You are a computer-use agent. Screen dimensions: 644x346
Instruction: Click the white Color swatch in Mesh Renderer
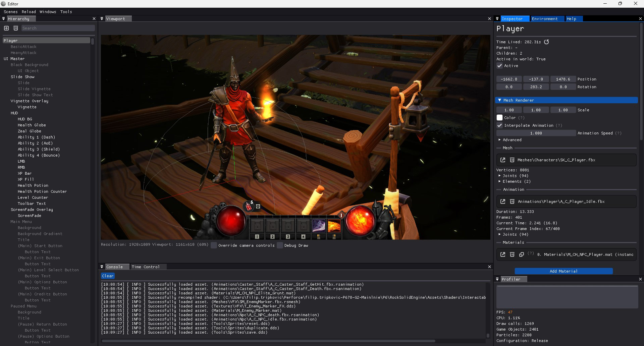[x=499, y=118]
